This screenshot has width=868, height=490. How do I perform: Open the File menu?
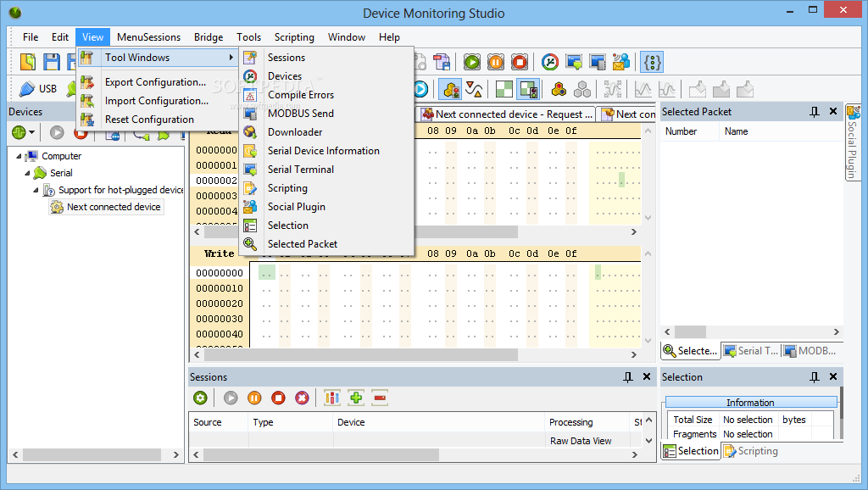[31, 37]
